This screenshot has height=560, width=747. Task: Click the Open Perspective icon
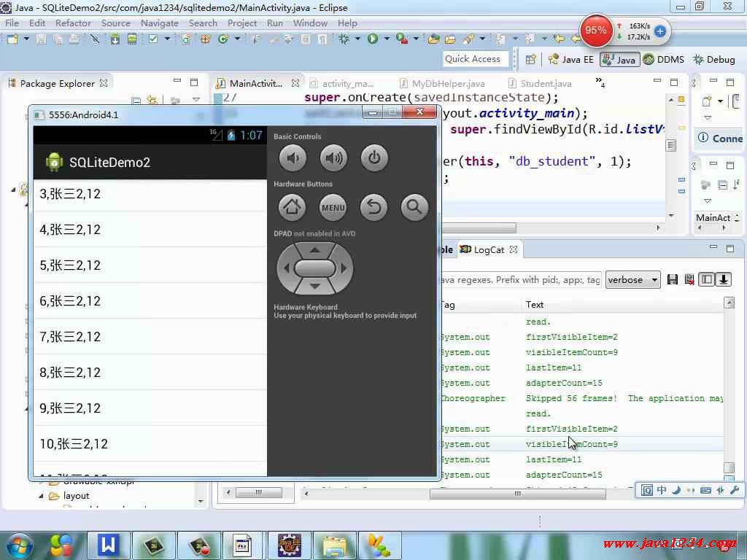[x=531, y=59]
